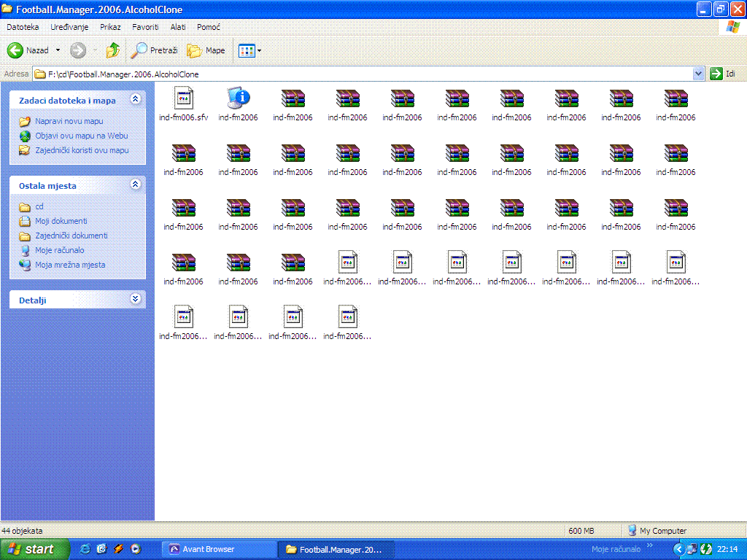Select the ind-fm006.sfv file icon
The image size is (747, 560).
click(x=183, y=98)
